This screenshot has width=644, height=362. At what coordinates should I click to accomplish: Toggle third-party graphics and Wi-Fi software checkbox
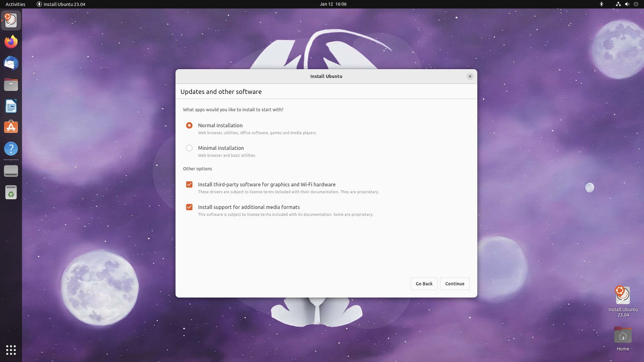click(x=189, y=184)
